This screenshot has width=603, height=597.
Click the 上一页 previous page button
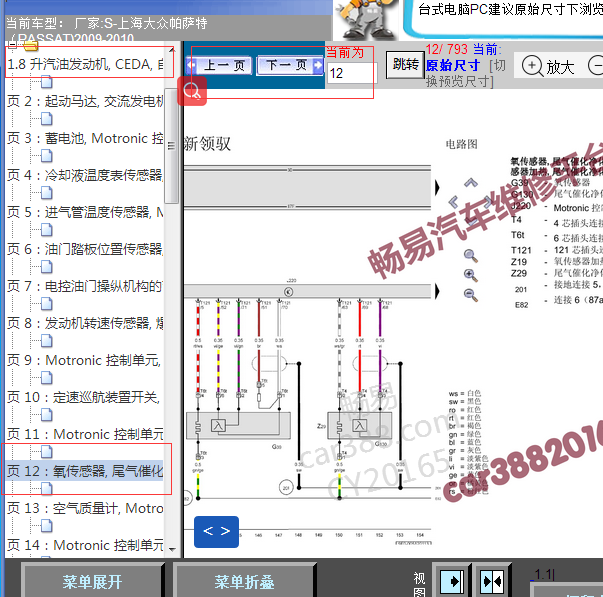point(219,65)
